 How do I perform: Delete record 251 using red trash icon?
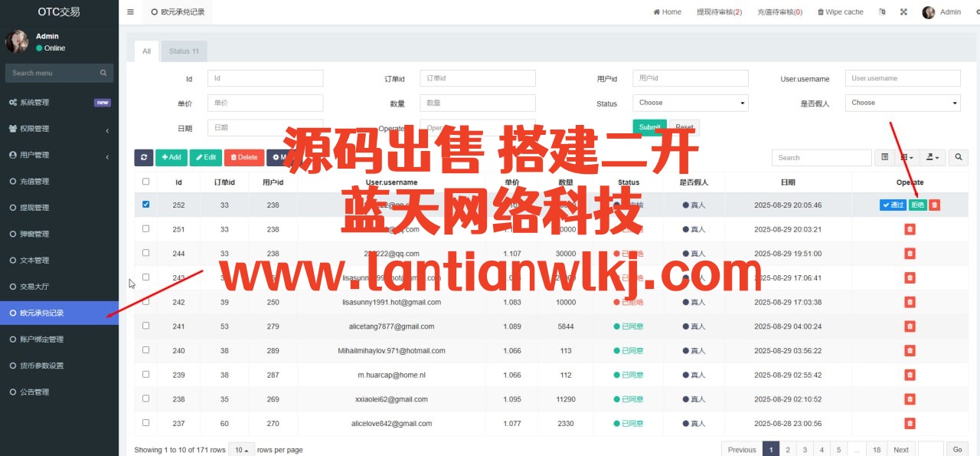(910, 229)
